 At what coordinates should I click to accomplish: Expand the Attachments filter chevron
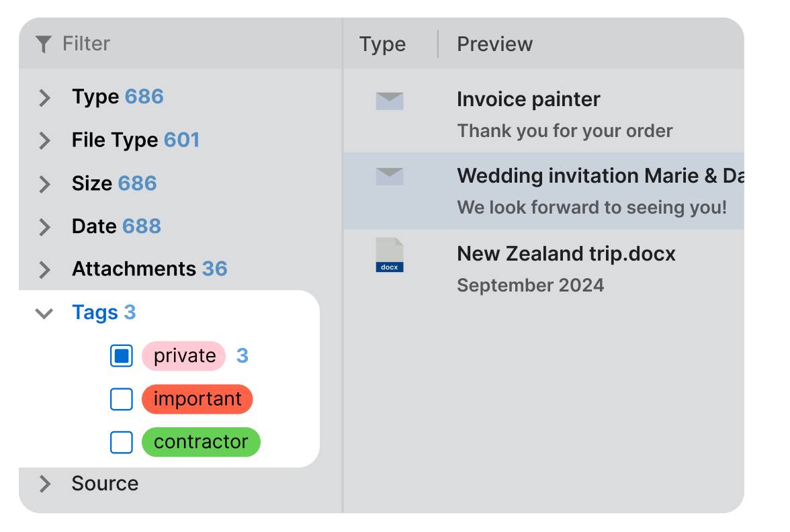click(45, 270)
